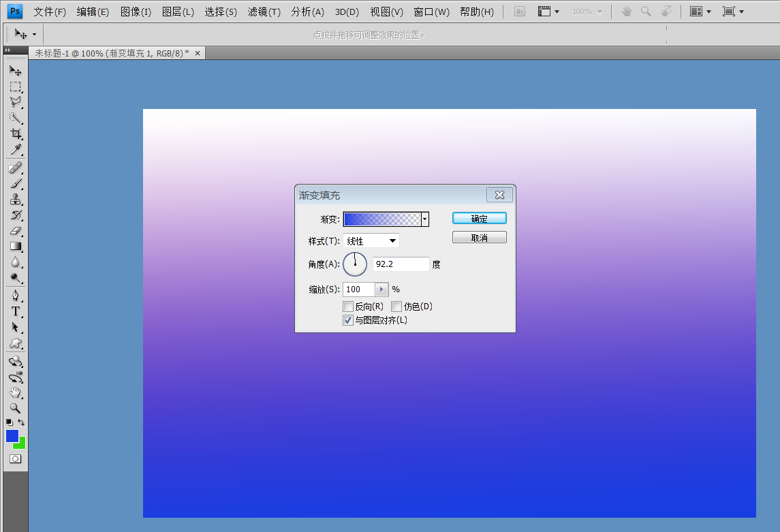Select the Zoom magnifier tool in the toolbox
The width and height of the screenshot is (780, 532).
point(15,409)
